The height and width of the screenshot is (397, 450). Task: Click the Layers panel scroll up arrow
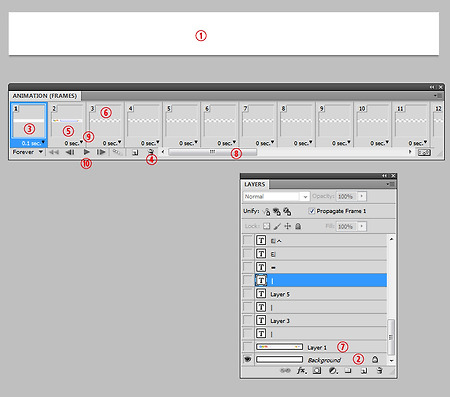point(392,239)
